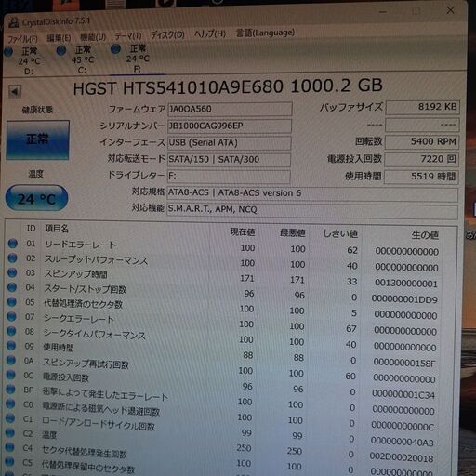
Task: Click the previous disk arrow button
Action: [x=15, y=91]
